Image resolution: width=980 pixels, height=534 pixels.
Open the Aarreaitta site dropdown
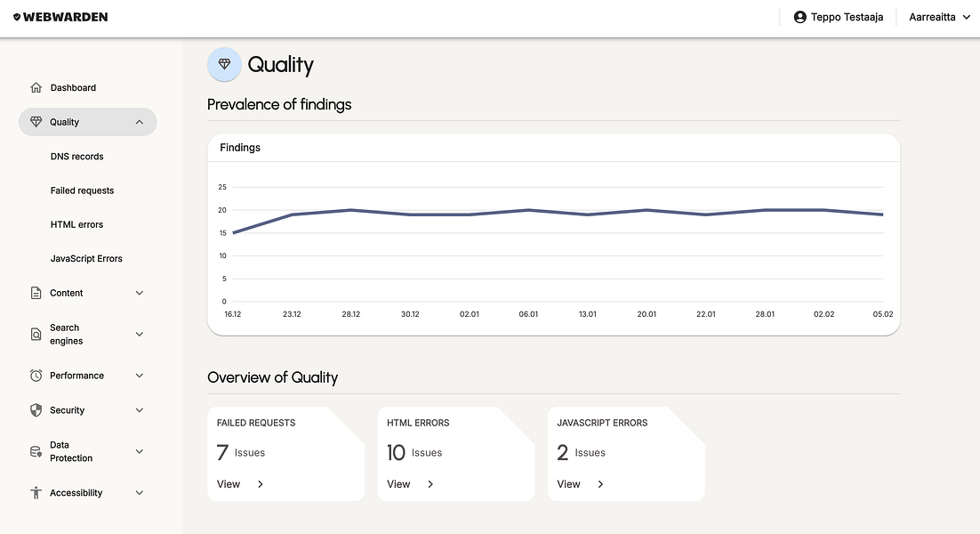click(939, 17)
